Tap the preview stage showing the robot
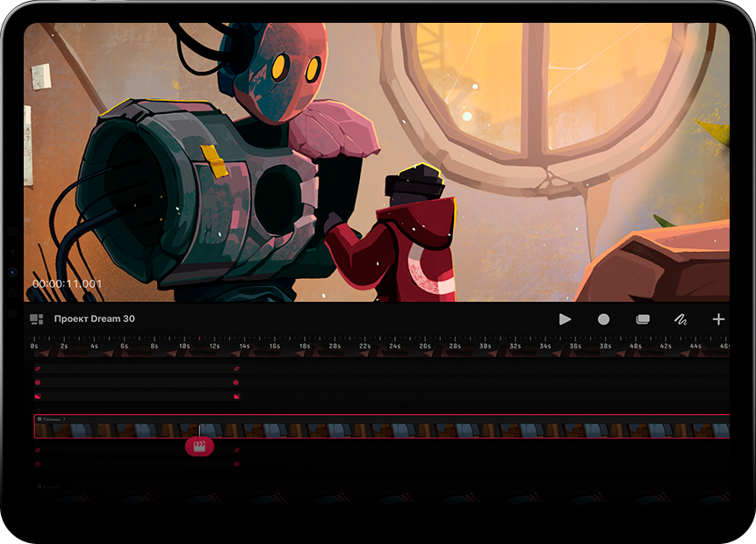The image size is (756, 544). 377,162
